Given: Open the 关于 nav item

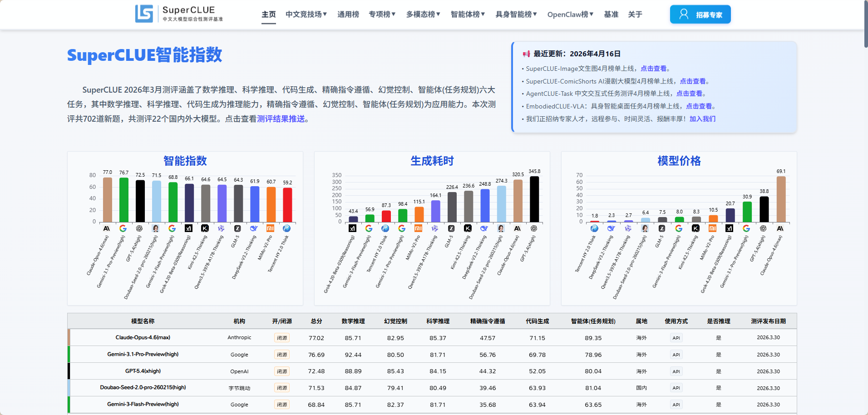Looking at the screenshot, I should pos(635,15).
